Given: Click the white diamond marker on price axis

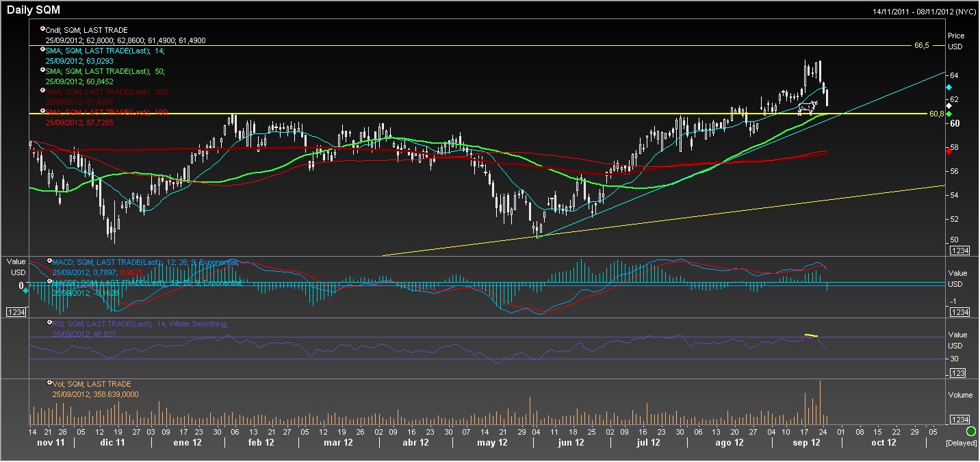Looking at the screenshot, I should [x=949, y=106].
